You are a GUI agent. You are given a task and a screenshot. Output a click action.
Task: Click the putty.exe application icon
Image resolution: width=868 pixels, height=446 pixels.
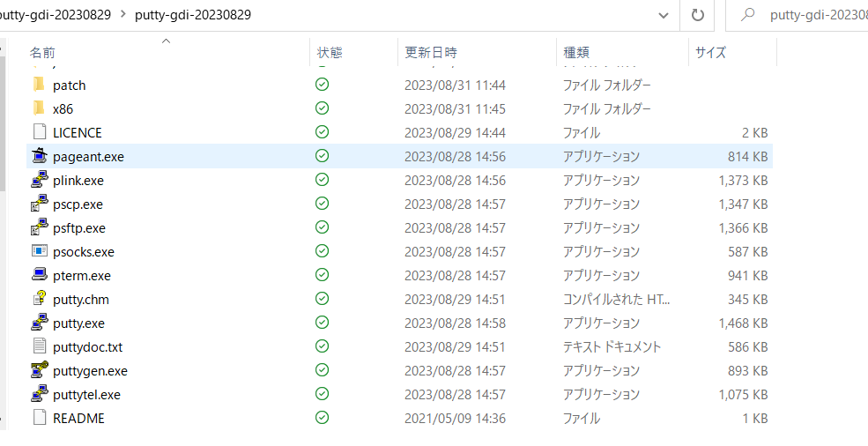40,323
